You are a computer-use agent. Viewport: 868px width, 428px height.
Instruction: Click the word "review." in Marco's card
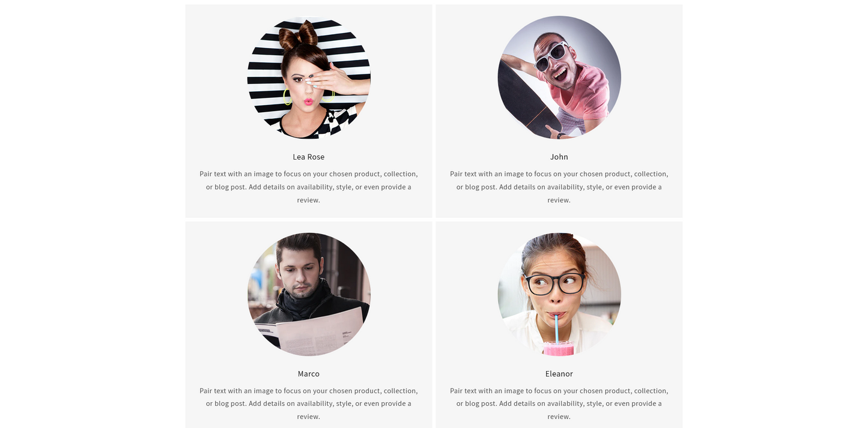coord(309,417)
